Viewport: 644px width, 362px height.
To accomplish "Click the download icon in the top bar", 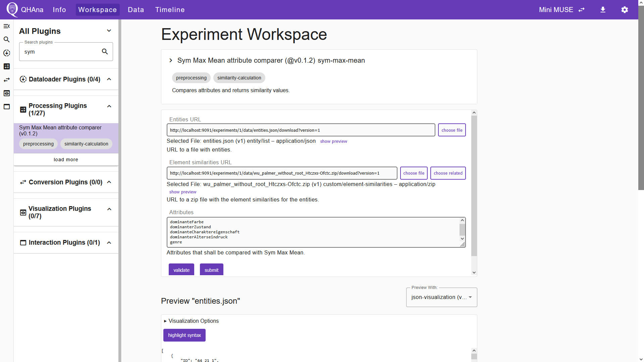I will tap(603, 10).
